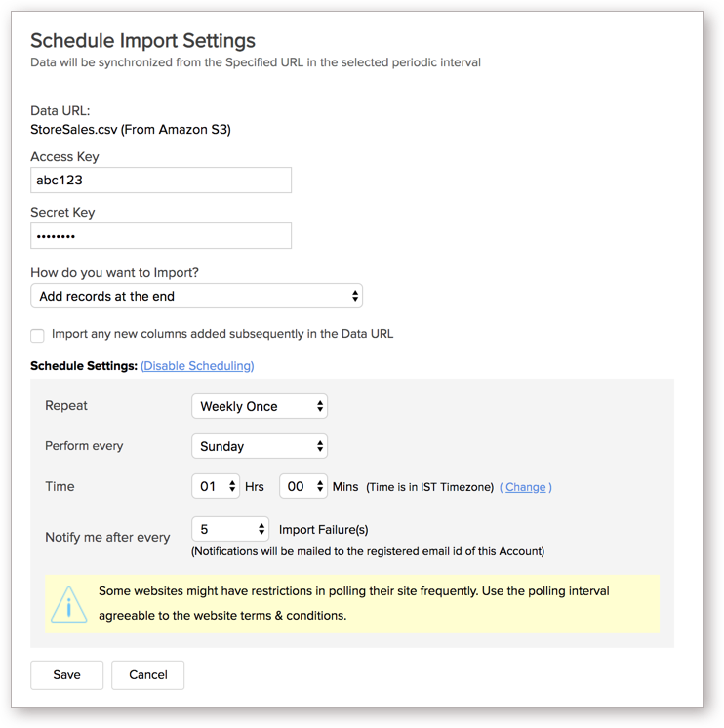Click the Repeat dropdown arrow indicator
724x728 pixels.
point(320,406)
